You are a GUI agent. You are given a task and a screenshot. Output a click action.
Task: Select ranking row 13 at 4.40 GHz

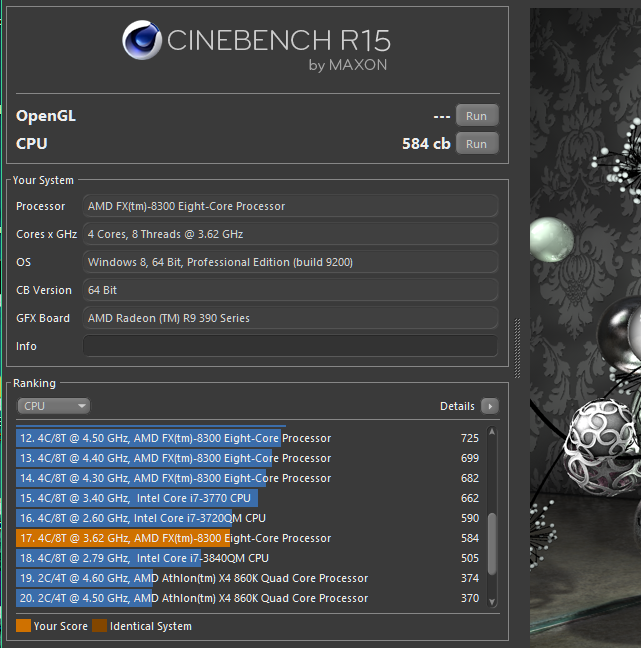pyautogui.click(x=250, y=458)
